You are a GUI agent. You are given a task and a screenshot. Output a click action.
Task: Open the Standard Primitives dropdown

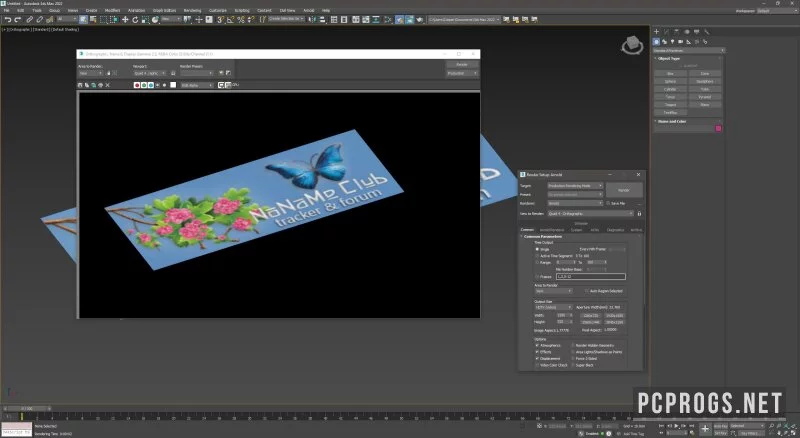(689, 51)
